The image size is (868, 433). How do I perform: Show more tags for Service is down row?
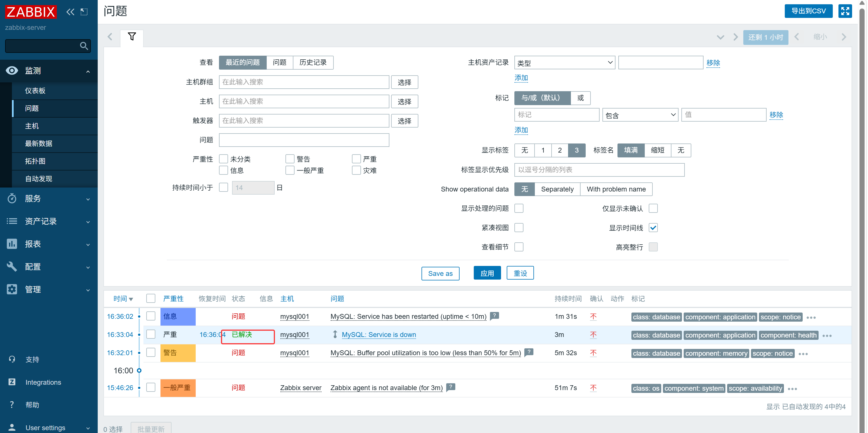827,336
